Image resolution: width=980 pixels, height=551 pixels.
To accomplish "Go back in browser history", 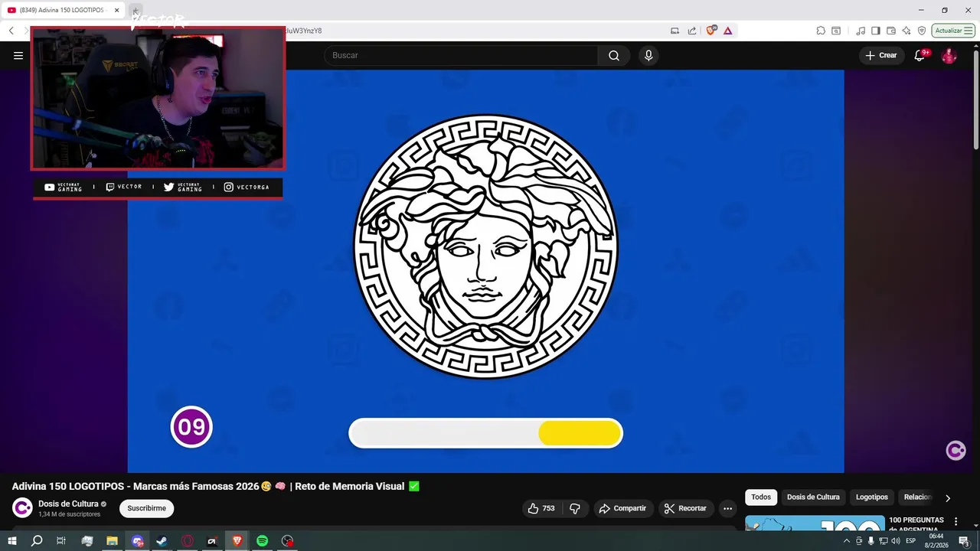I will tap(11, 31).
